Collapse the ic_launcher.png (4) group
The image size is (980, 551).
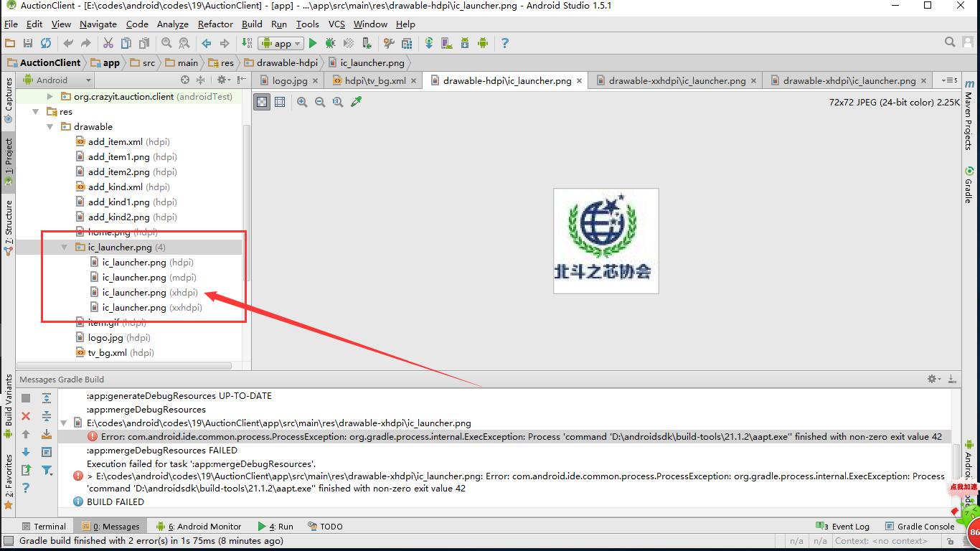65,248
